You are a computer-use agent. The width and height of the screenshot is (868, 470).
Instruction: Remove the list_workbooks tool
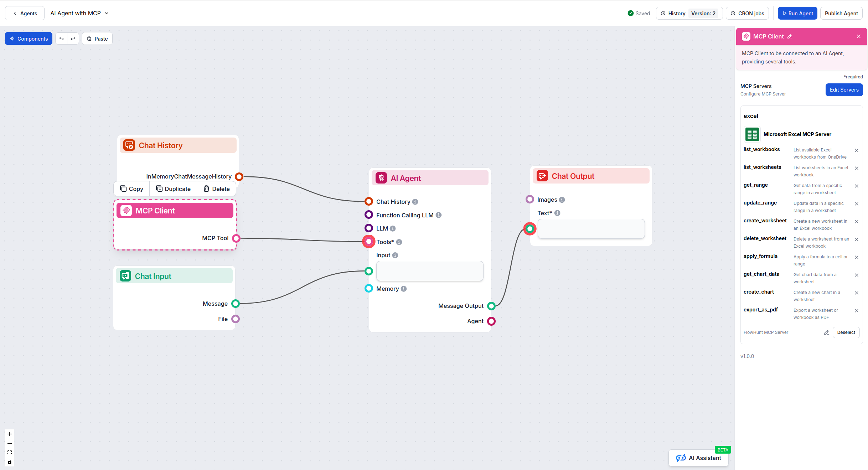click(x=857, y=150)
